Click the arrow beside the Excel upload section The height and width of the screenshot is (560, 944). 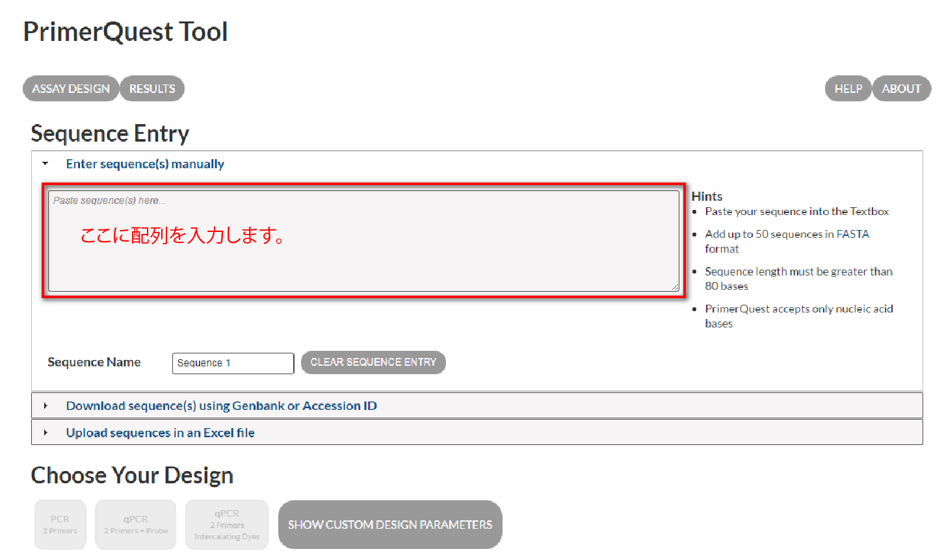(x=46, y=433)
